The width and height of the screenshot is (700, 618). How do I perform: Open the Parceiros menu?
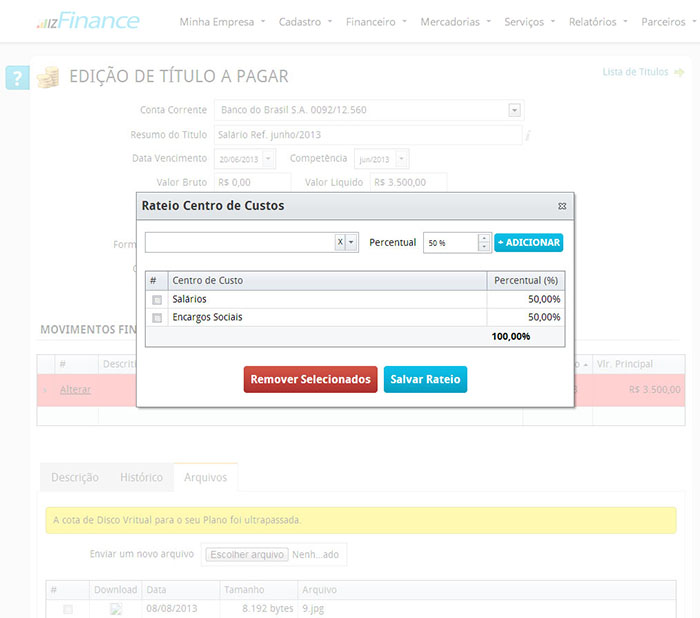tap(668, 22)
